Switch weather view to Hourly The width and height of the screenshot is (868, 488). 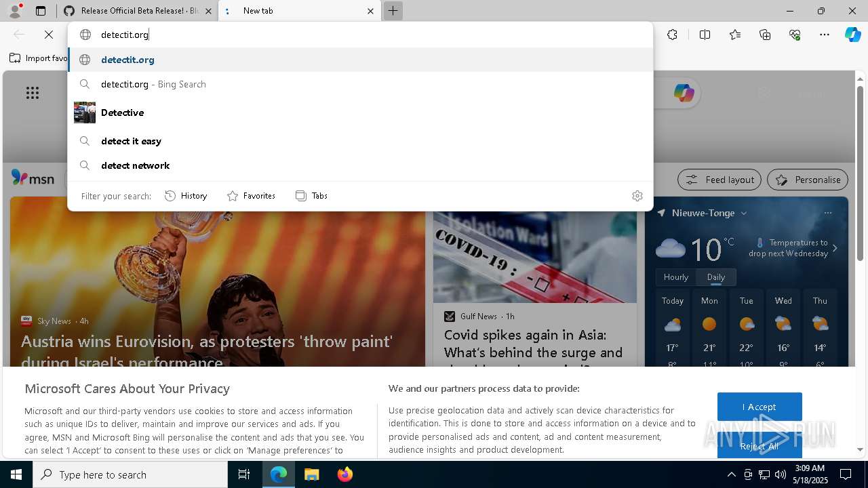coord(676,277)
